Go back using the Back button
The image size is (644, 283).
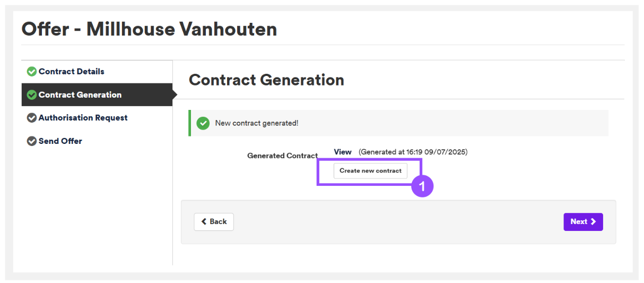pyautogui.click(x=214, y=222)
